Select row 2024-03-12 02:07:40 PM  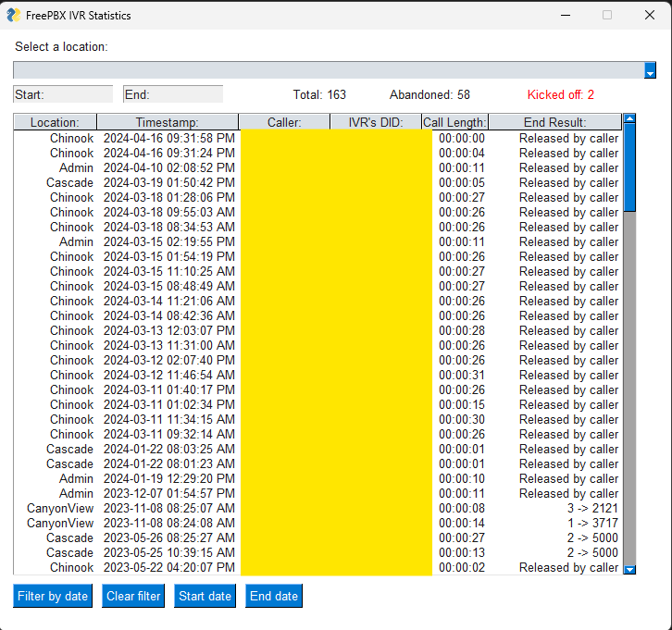pyautogui.click(x=317, y=360)
